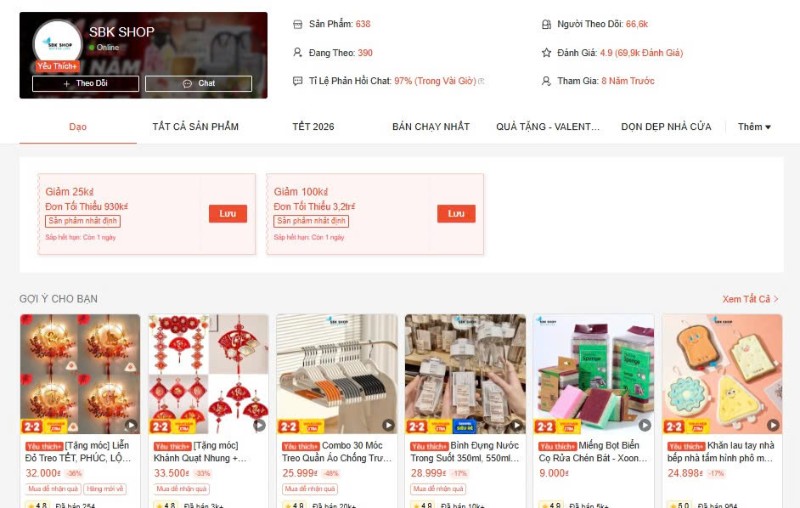Image resolution: width=800 pixels, height=508 pixels.
Task: Save the Giảm 100k voucher with Lưu
Action: pyautogui.click(x=456, y=214)
